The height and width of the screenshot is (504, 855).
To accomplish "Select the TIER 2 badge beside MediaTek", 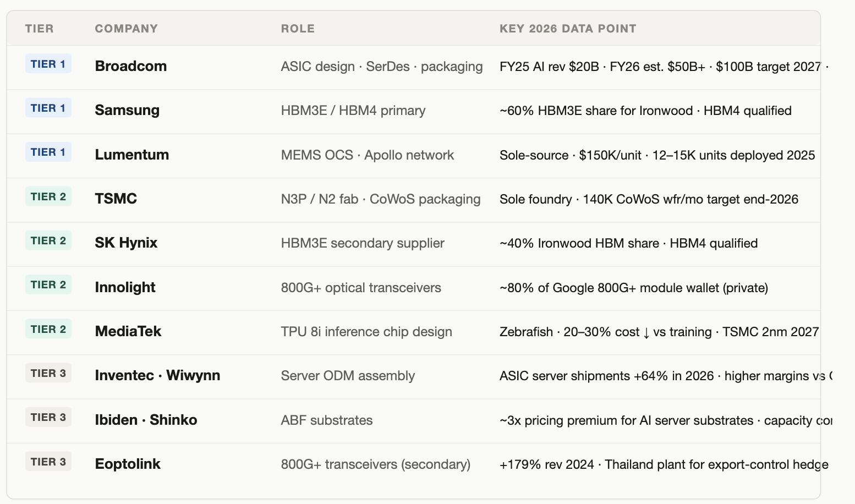I will (48, 329).
